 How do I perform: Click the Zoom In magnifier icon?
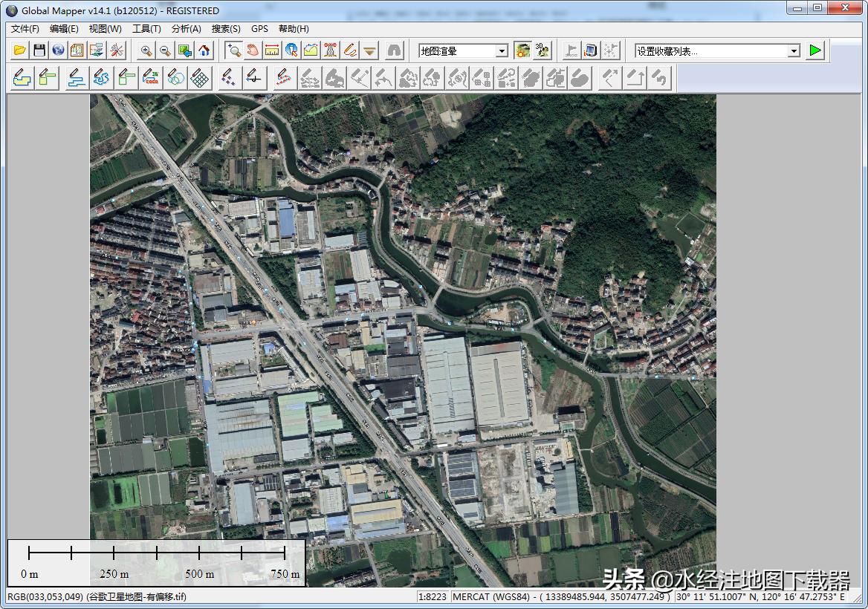tap(146, 51)
